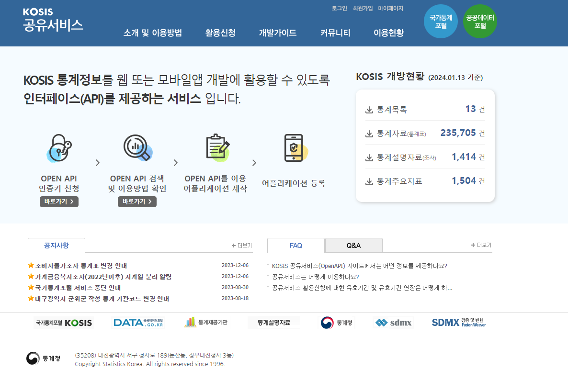Open the green 공공데이터 포털 circle
The image size is (568, 392).
[480, 22]
